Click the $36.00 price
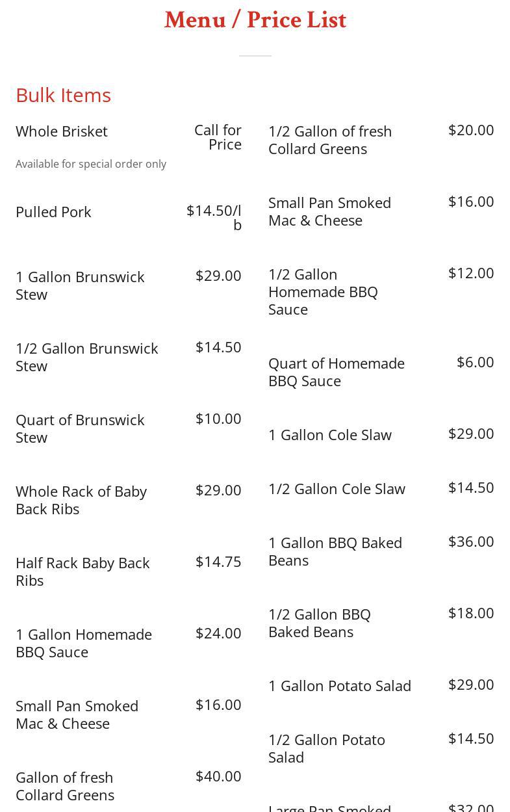510x812 pixels. pos(471,542)
